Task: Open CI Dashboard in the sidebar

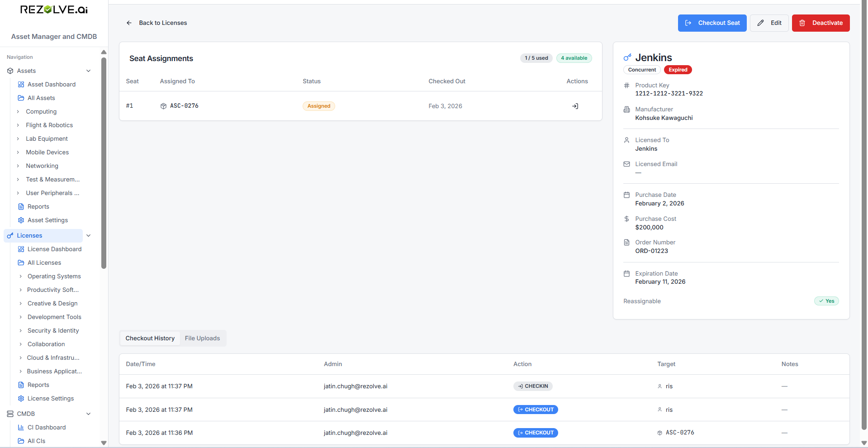Action: [x=47, y=428]
